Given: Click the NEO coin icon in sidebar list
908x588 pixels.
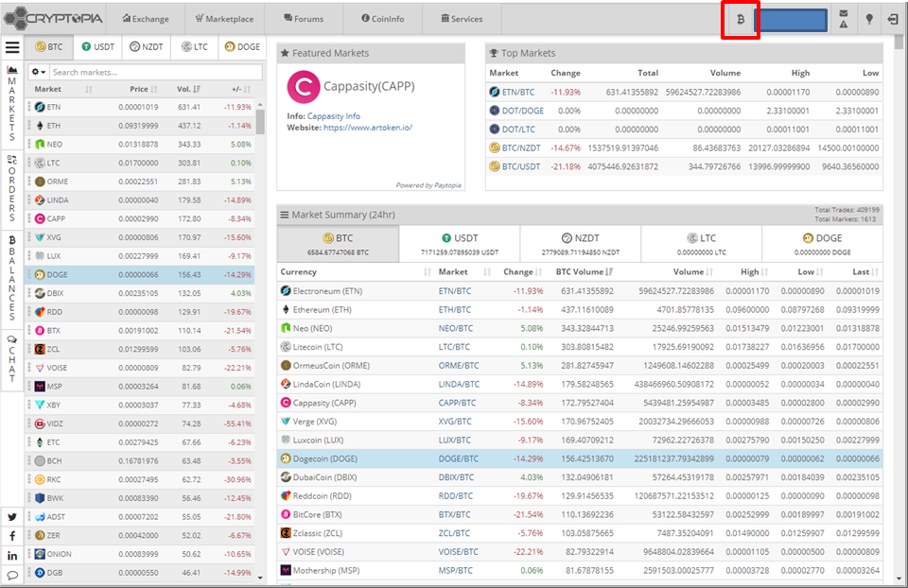Looking at the screenshot, I should click(x=40, y=144).
